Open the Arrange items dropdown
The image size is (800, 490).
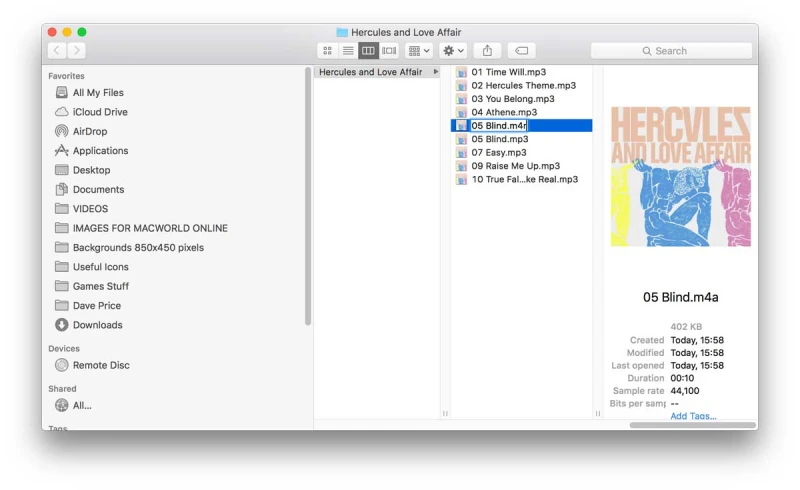(x=419, y=50)
